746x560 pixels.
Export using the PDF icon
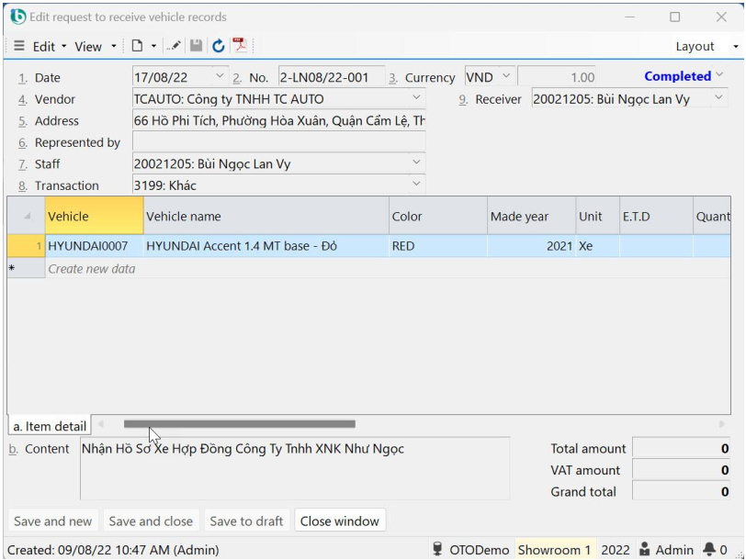coord(240,46)
